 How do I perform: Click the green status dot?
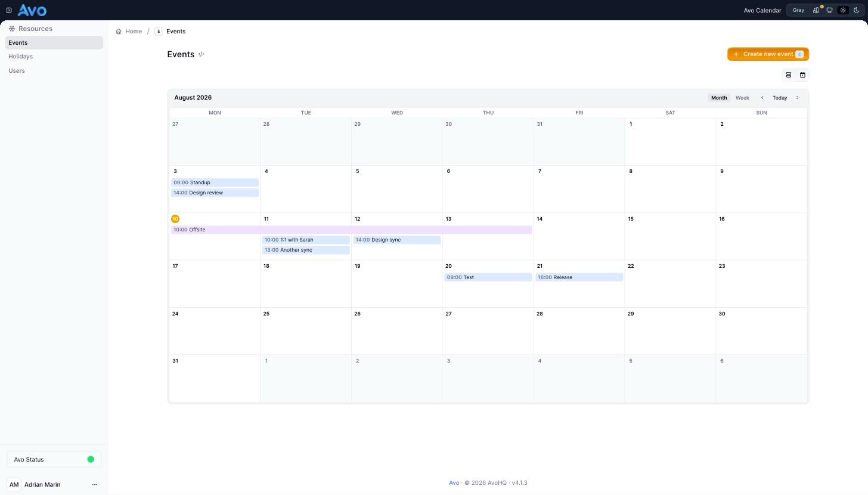pos(91,460)
